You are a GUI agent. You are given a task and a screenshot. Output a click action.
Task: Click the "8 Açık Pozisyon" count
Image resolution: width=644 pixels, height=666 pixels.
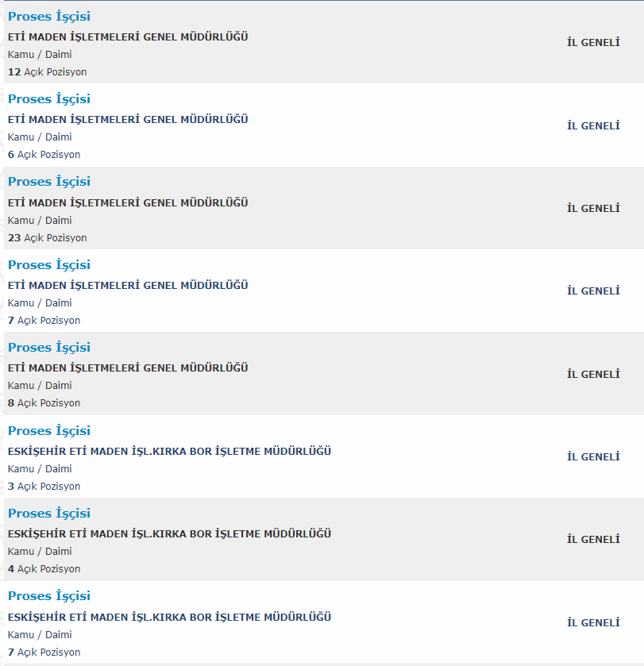point(44,403)
